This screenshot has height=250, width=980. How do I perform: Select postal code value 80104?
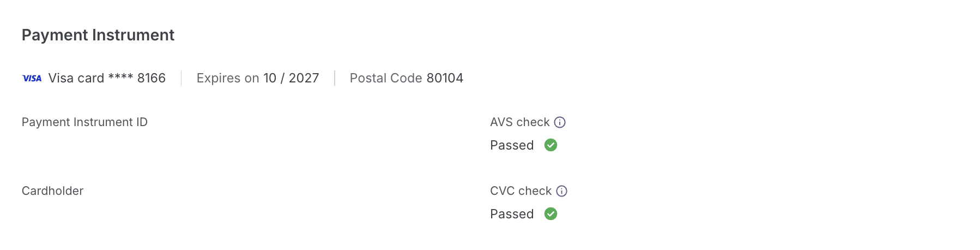pyautogui.click(x=445, y=78)
